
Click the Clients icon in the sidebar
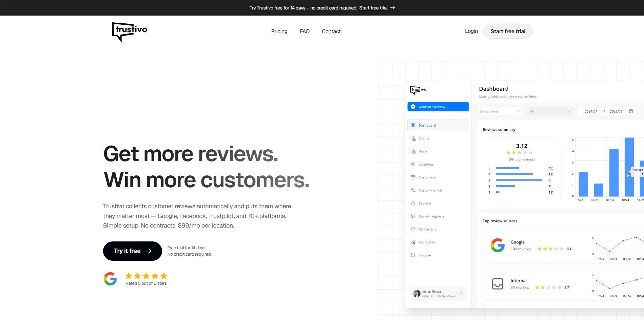(x=413, y=138)
